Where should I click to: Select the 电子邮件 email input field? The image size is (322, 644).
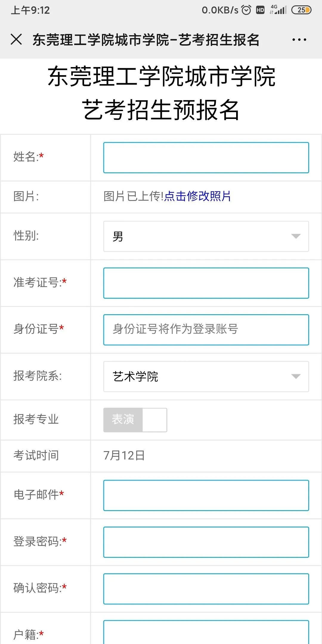coord(206,495)
